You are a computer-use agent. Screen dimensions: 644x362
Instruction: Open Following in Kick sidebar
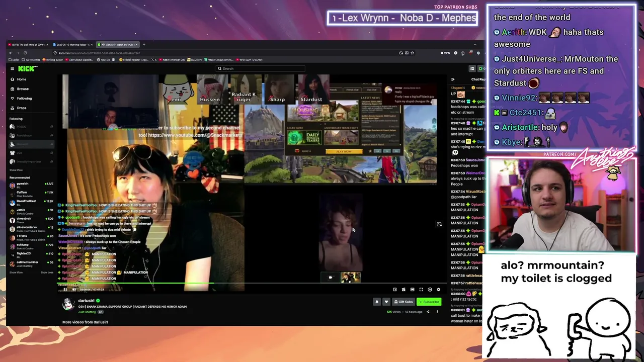coord(24,99)
